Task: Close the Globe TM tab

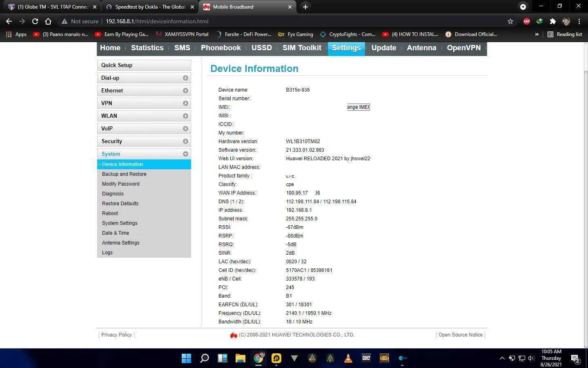Action: point(95,7)
